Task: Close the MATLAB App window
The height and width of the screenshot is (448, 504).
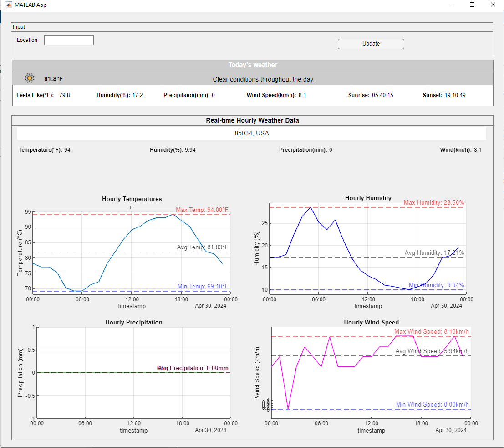Action: [493, 5]
